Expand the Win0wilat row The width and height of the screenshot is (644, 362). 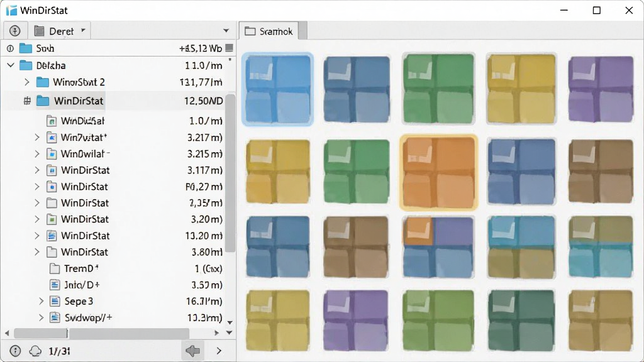point(37,154)
